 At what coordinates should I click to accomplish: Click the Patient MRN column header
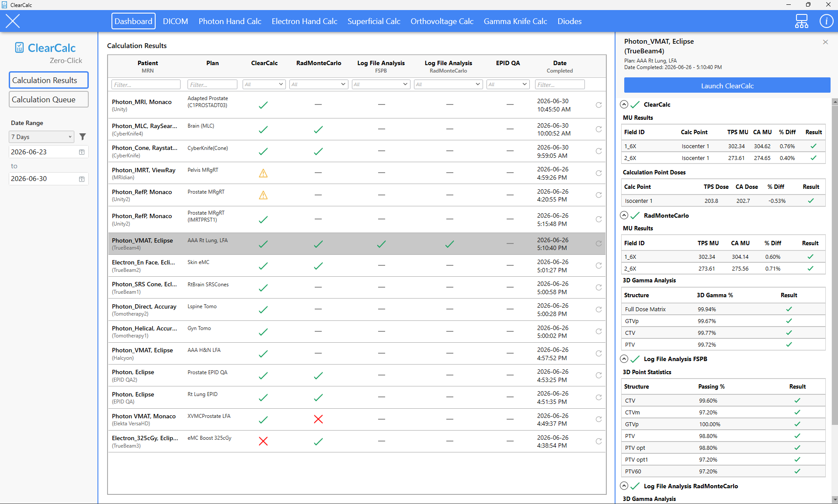point(148,66)
